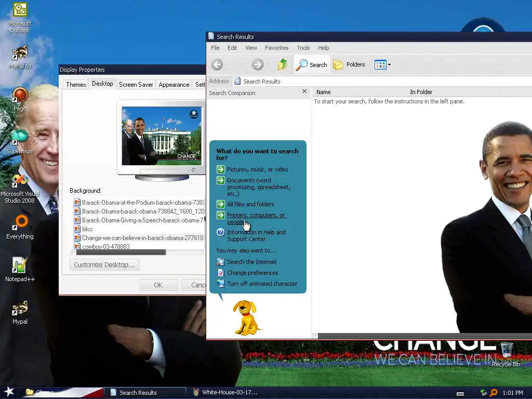
Task: Go up one folder level
Action: point(282,64)
